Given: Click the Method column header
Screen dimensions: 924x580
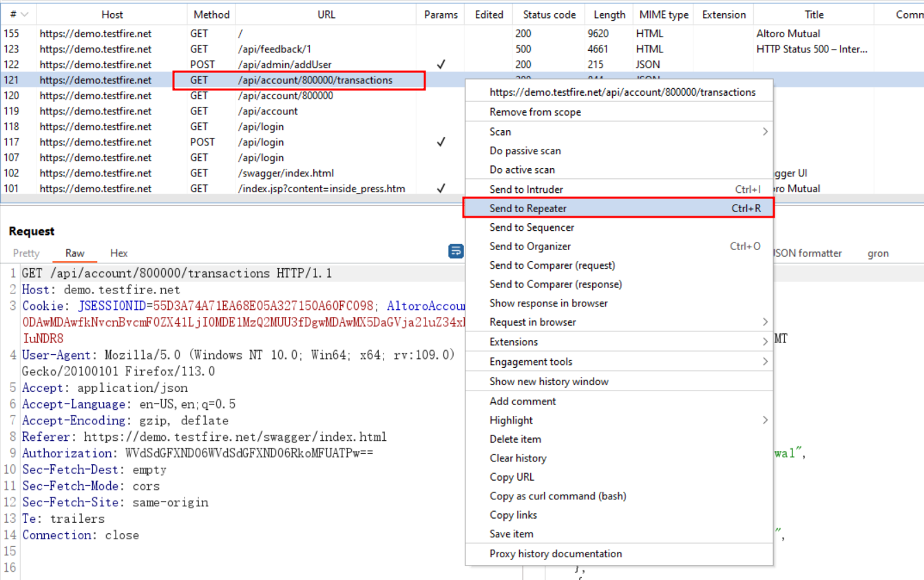Looking at the screenshot, I should [x=211, y=14].
